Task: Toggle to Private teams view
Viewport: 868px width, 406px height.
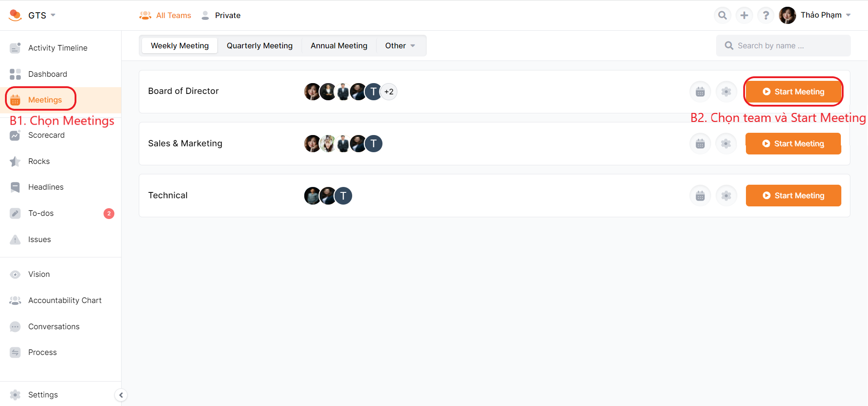Action: (x=221, y=15)
